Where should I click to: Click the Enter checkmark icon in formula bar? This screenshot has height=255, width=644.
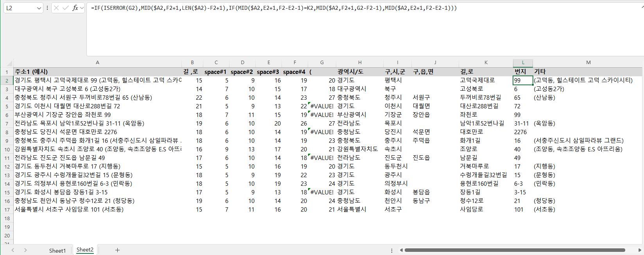click(65, 8)
